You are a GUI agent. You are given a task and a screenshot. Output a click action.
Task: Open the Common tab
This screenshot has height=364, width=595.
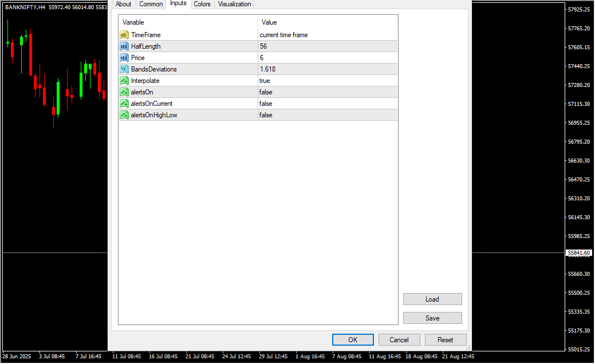[151, 4]
